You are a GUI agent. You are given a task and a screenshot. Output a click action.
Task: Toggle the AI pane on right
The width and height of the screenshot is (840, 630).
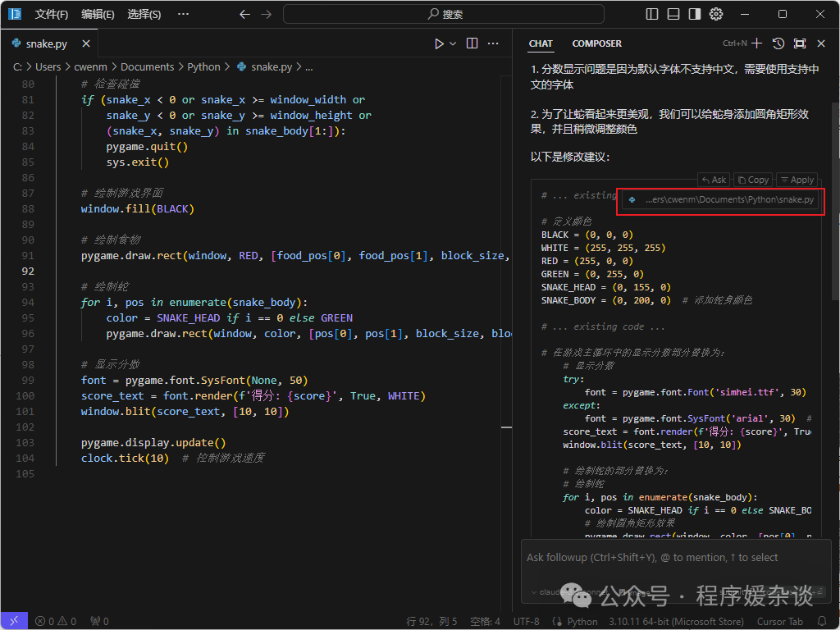(695, 14)
